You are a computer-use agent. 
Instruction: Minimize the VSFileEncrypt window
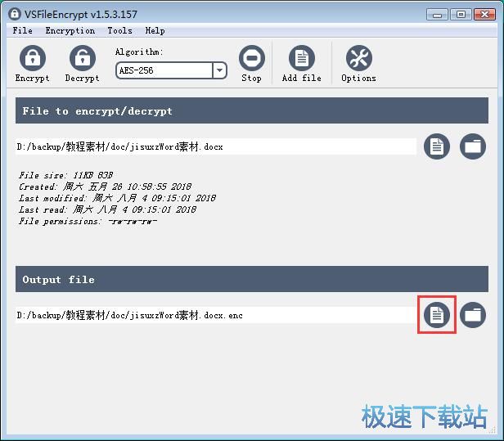437,15
